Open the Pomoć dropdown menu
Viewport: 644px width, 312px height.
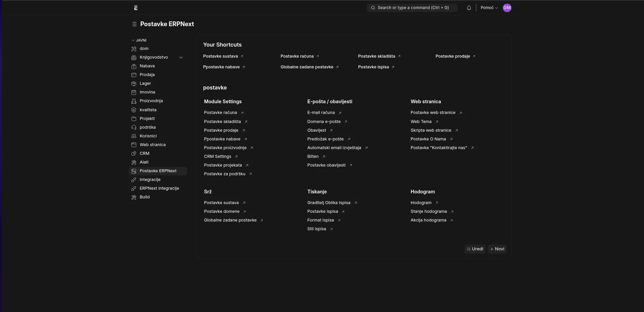point(489,8)
